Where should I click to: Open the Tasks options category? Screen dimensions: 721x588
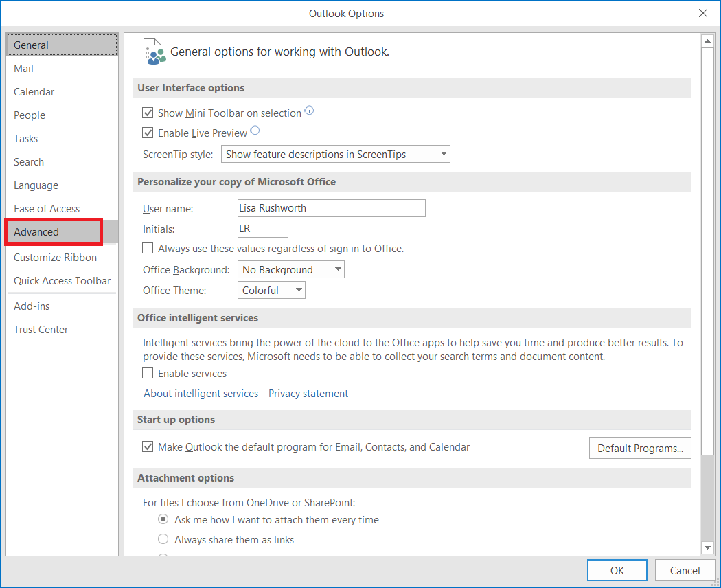[x=62, y=139]
